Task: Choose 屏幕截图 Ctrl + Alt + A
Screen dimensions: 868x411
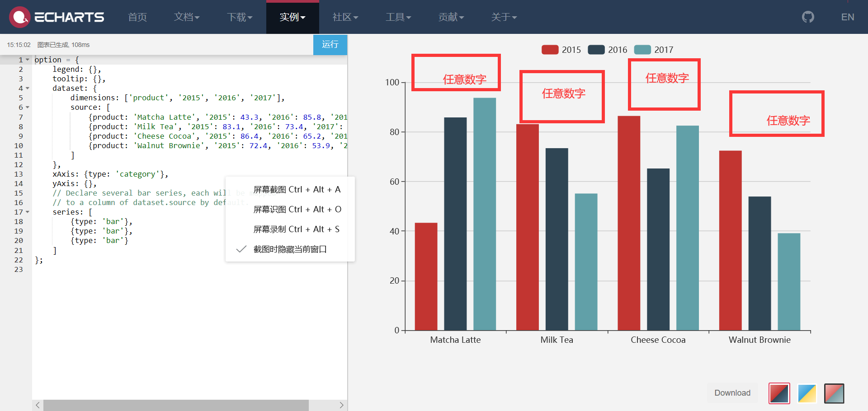Action: (x=290, y=190)
